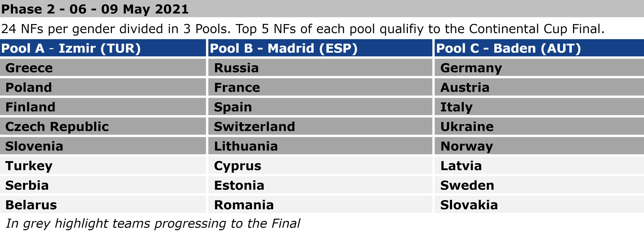
Task: Select the Cyprus row in Pool B
Action: [320, 165]
